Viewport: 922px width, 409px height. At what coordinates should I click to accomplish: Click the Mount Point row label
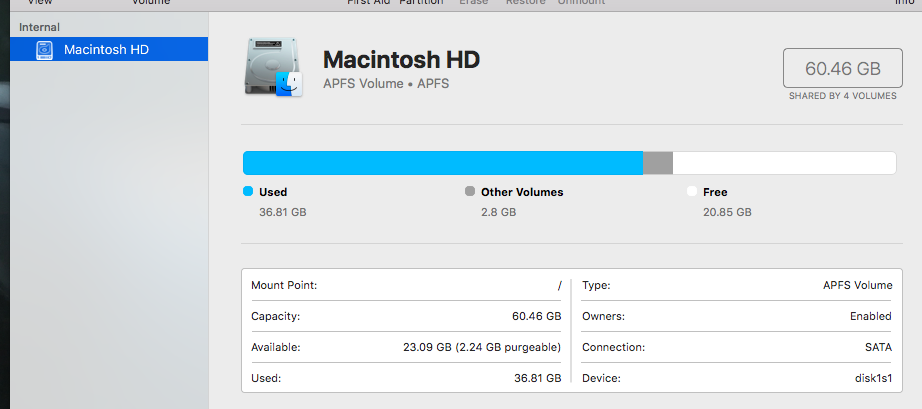tap(284, 286)
